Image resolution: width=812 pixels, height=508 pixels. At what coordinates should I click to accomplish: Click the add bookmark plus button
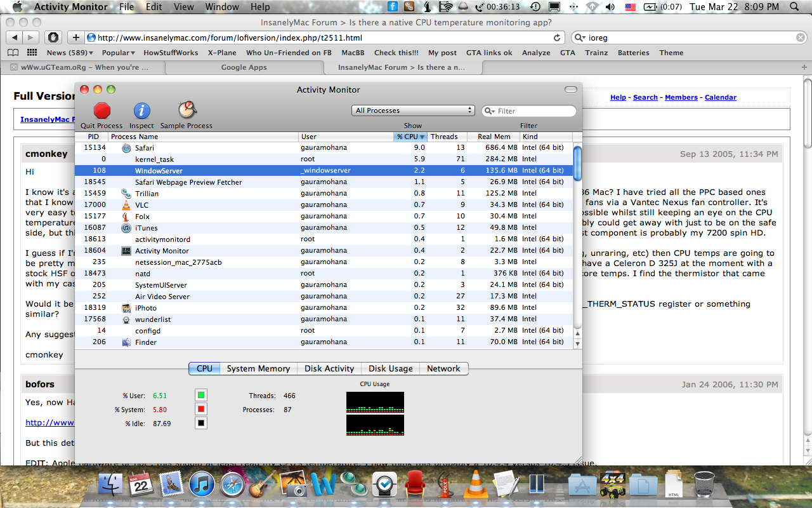coord(75,37)
